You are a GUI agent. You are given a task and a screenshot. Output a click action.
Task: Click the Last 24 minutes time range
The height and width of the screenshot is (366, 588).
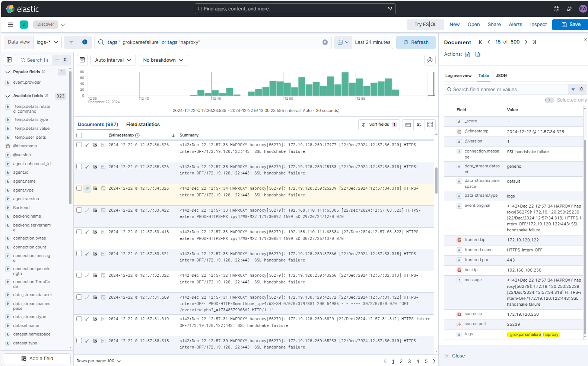[x=373, y=42]
